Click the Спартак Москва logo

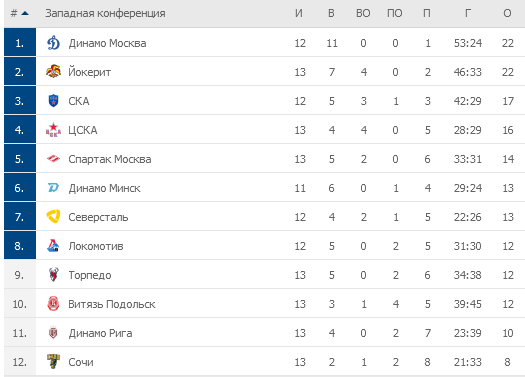coord(53,159)
